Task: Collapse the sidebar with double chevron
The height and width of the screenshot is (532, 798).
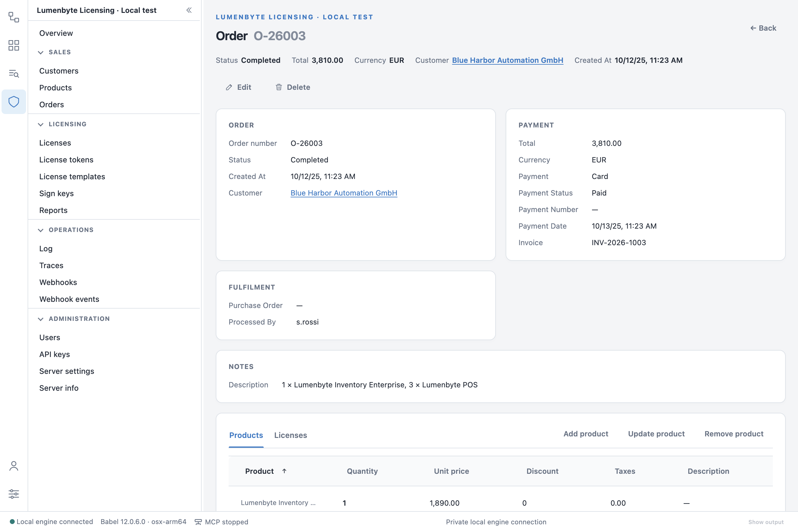Action: (x=189, y=10)
